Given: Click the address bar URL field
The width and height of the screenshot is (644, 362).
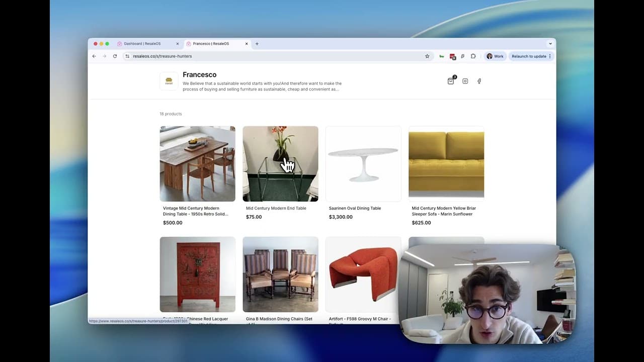Looking at the screenshot, I should 201,56.
